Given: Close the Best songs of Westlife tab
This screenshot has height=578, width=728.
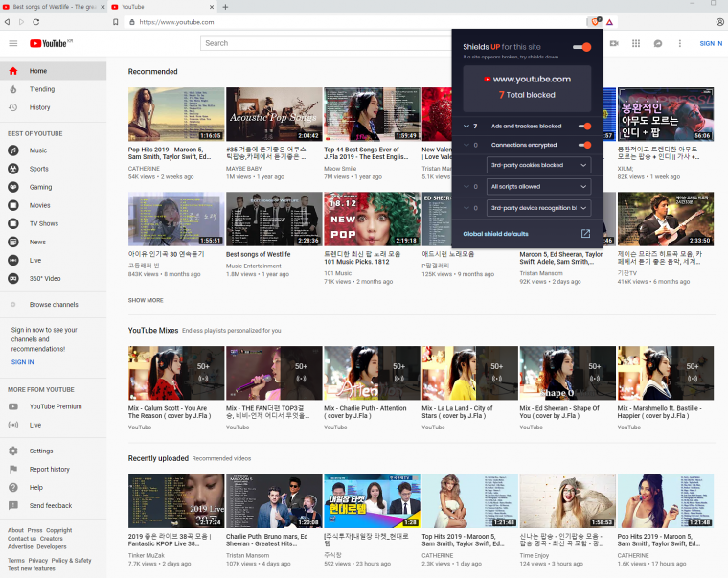Looking at the screenshot, I should coord(102,7).
